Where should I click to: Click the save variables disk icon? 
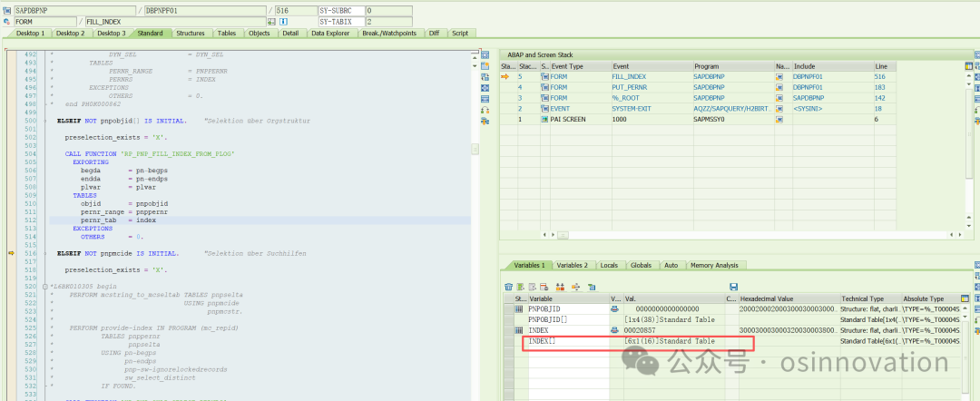(x=734, y=287)
